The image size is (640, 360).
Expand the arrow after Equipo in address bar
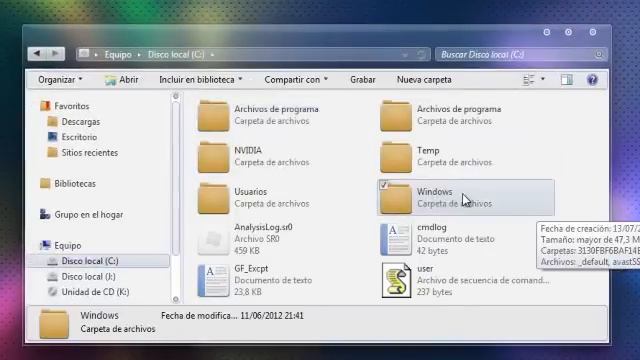139,54
